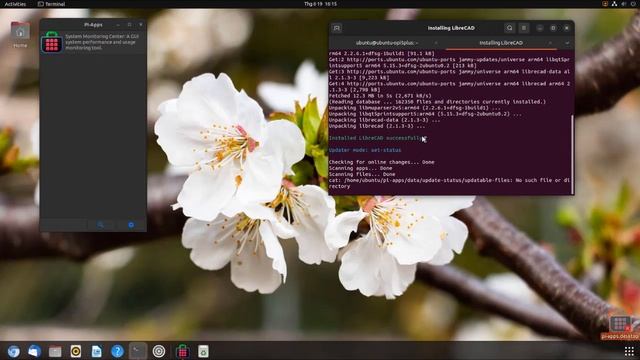Close the Pi-Apps window
The height and width of the screenshot is (360, 640).
(x=141, y=25)
